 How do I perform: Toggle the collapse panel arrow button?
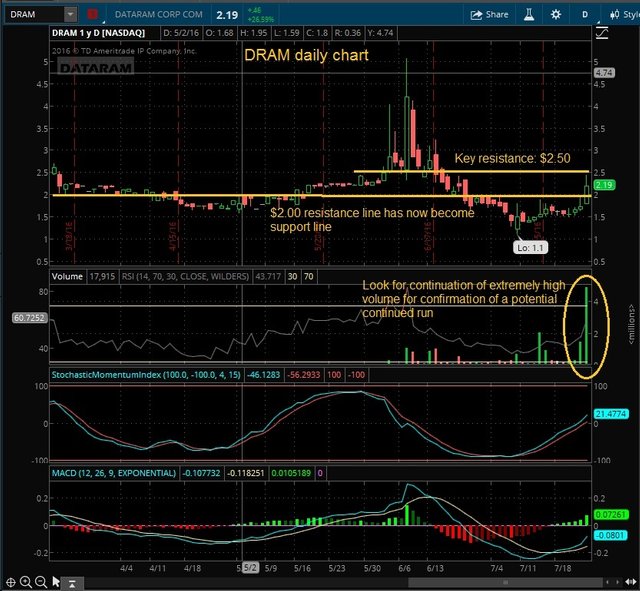click(x=71, y=583)
